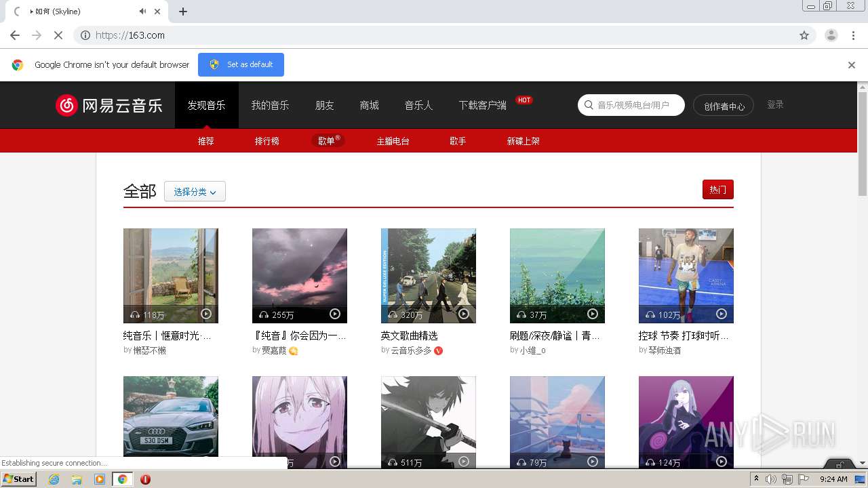Open the Audi car playlist cover

[x=171, y=422]
